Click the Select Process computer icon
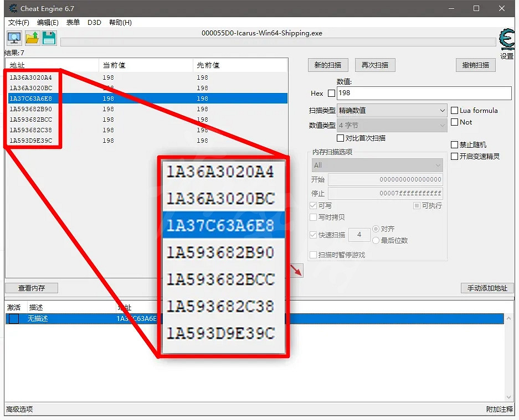 pos(14,38)
